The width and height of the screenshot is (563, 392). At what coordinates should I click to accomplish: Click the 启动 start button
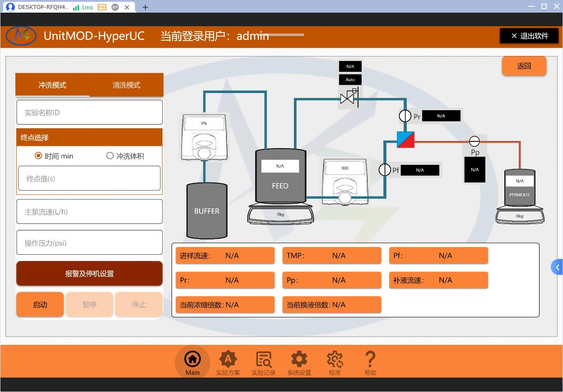click(40, 304)
